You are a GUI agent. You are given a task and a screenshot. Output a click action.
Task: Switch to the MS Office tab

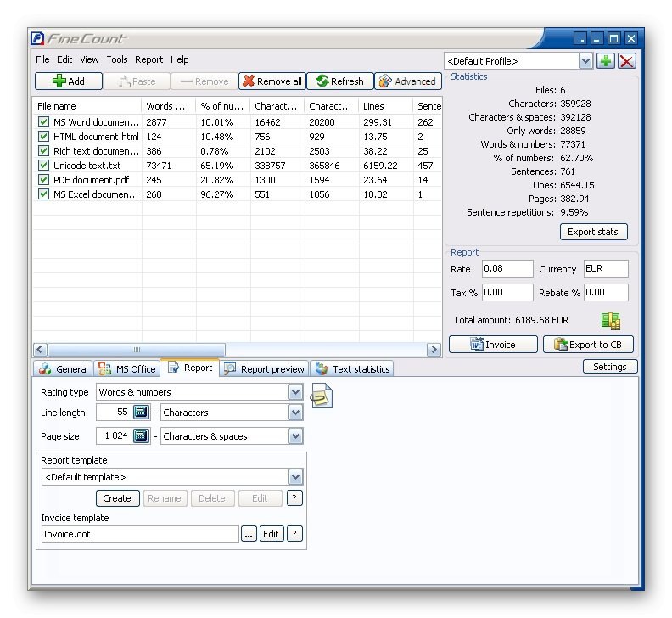(127, 368)
